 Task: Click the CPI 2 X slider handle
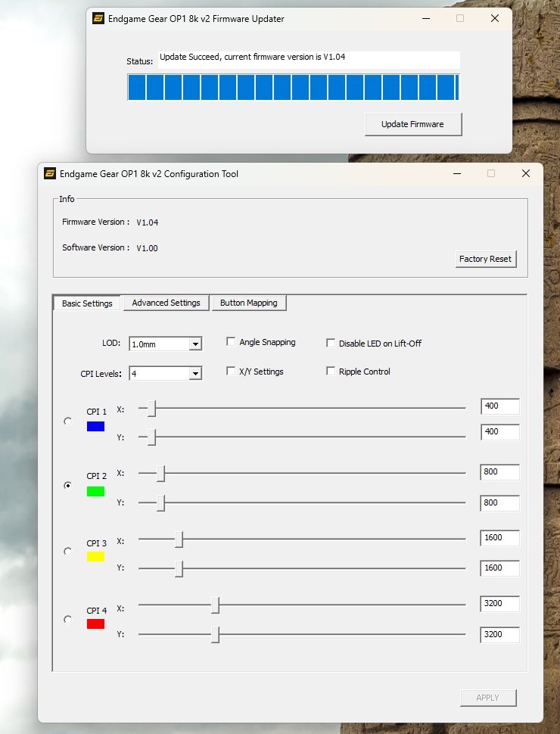pos(160,473)
